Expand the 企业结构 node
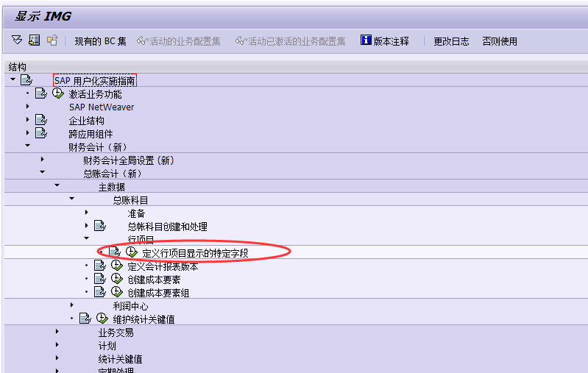Image resolution: width=588 pixels, height=373 pixels. click(x=28, y=120)
